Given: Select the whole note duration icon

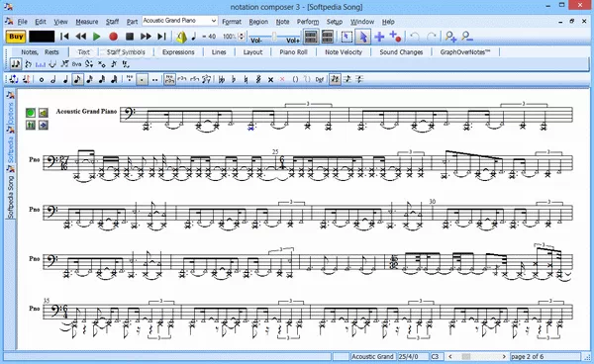Looking at the screenshot, I should [x=42, y=79].
